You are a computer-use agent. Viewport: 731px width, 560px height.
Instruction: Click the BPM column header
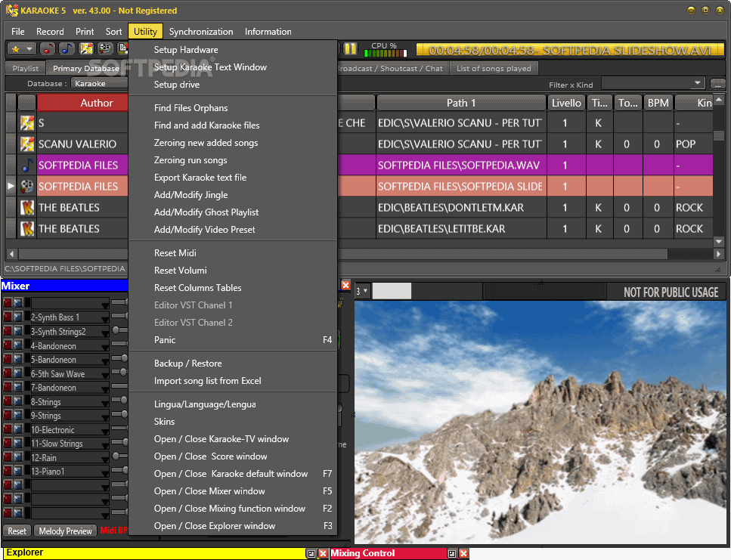point(658,103)
